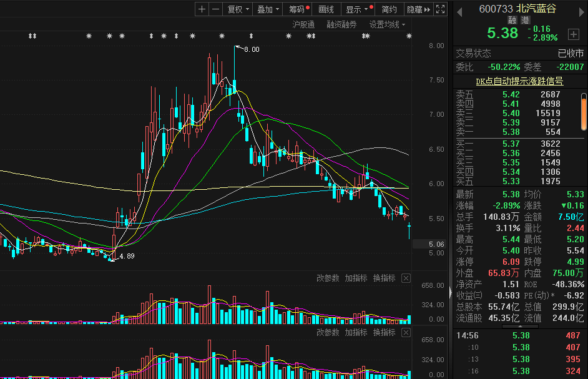The height and width of the screenshot is (379, 588).
Task: Click 量比 value 2.44
Action: tap(576, 228)
